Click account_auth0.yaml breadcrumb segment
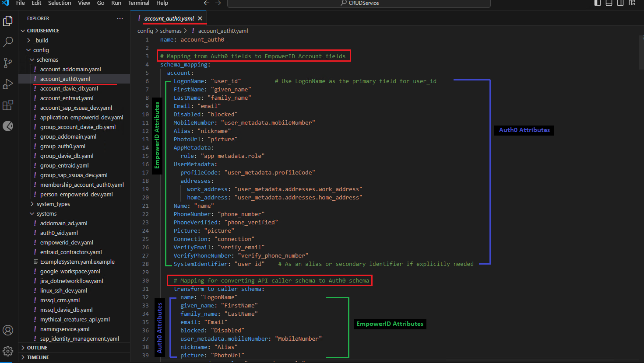 (x=223, y=31)
